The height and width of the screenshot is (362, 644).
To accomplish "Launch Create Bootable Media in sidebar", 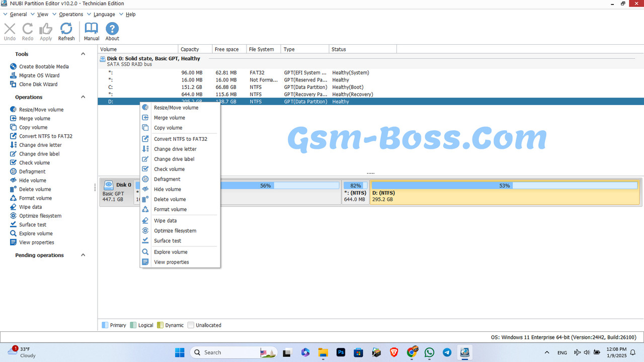I will (x=39, y=66).
